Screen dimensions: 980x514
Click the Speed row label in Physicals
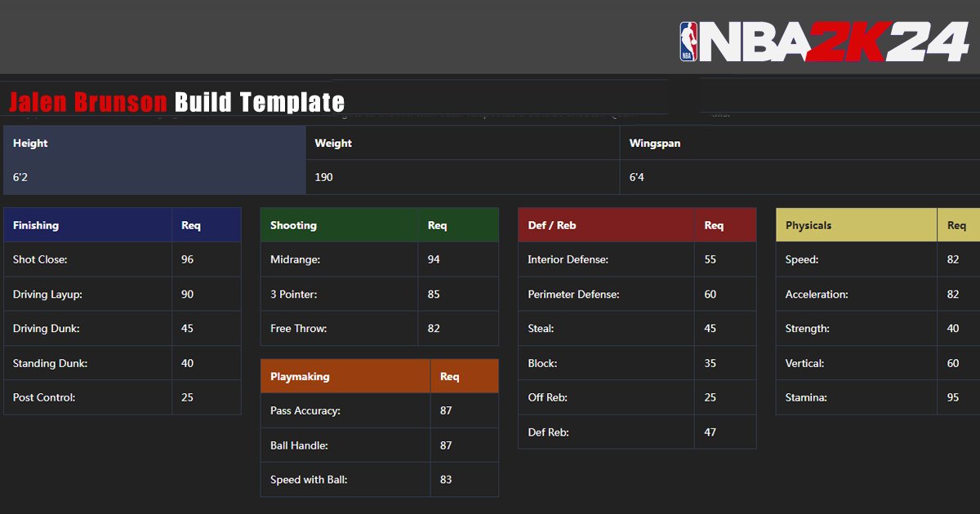802,259
